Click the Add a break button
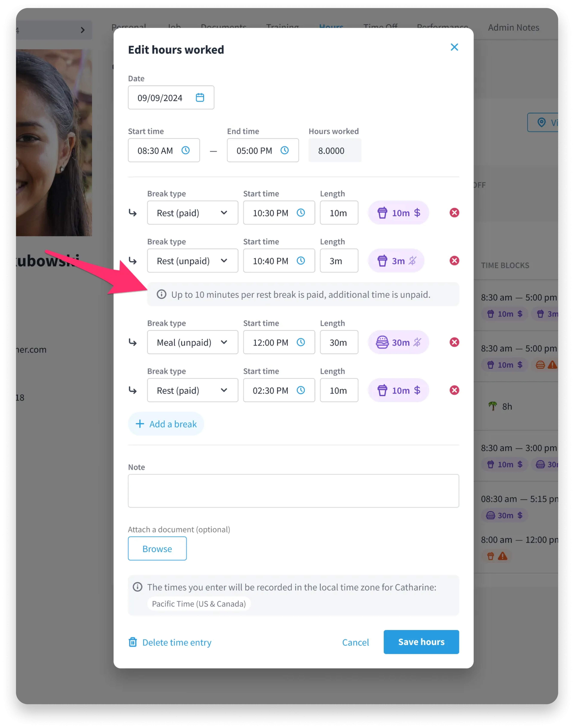The width and height of the screenshot is (574, 728). tap(166, 424)
